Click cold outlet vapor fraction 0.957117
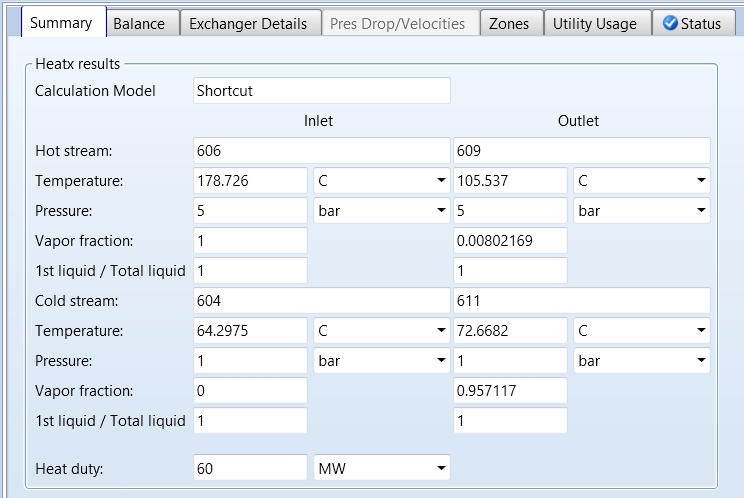This screenshot has height=498, width=744. tap(510, 390)
